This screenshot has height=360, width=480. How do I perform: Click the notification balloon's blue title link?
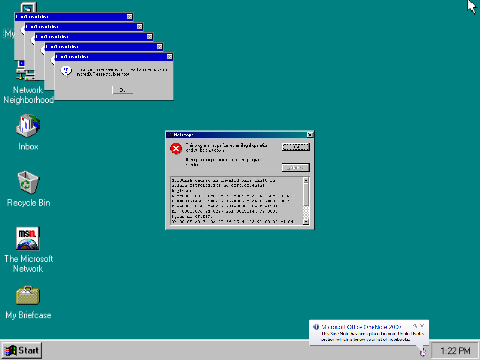[361, 327]
